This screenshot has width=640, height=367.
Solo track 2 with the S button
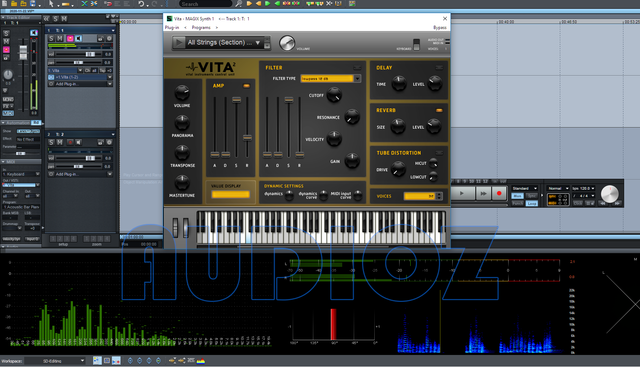(x=51, y=142)
